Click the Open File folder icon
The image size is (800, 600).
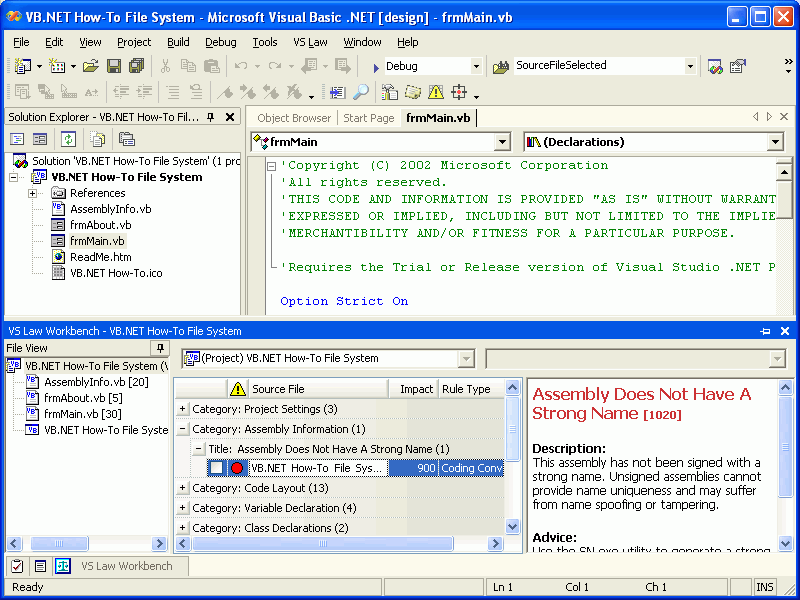tap(90, 66)
